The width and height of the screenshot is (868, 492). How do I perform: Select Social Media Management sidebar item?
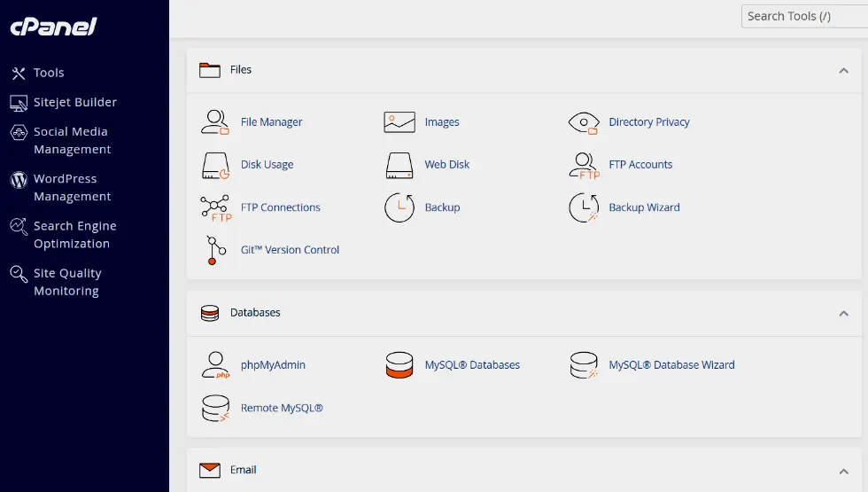pos(72,141)
